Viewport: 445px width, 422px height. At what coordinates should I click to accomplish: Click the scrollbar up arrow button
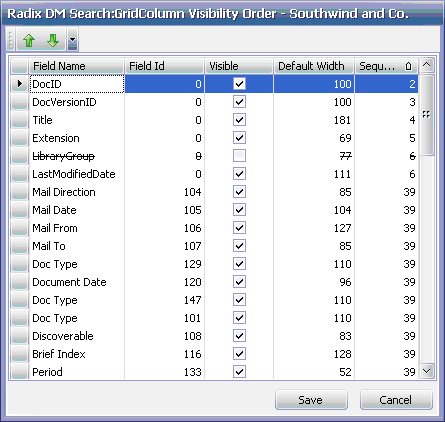tap(427, 65)
